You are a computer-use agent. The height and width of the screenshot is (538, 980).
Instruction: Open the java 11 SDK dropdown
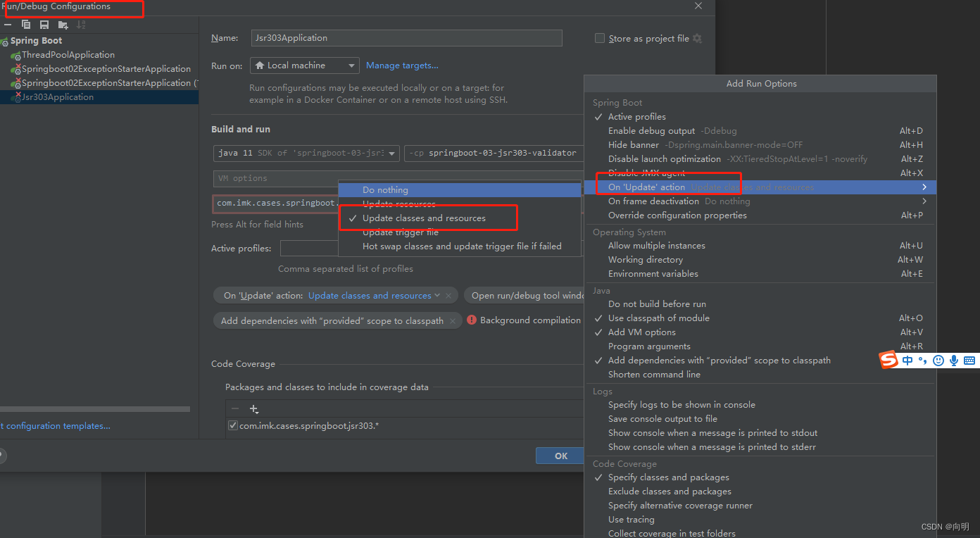[x=306, y=153]
